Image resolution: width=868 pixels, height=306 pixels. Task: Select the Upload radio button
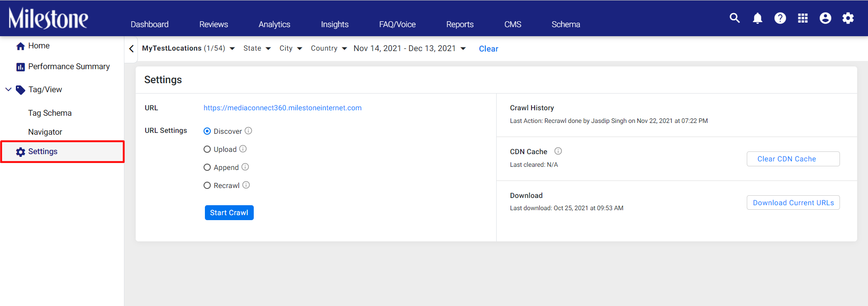click(x=207, y=149)
